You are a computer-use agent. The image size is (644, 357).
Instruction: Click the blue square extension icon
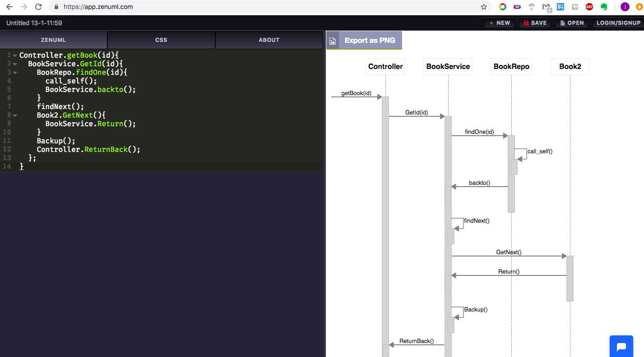(x=561, y=7)
